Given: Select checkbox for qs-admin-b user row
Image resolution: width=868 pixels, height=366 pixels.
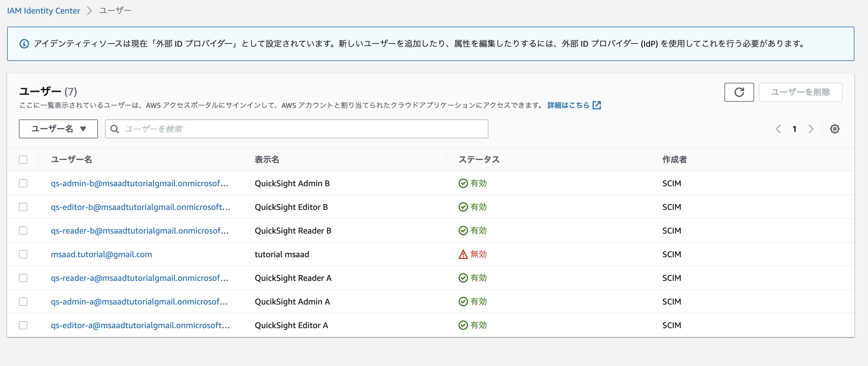Looking at the screenshot, I should [x=23, y=183].
